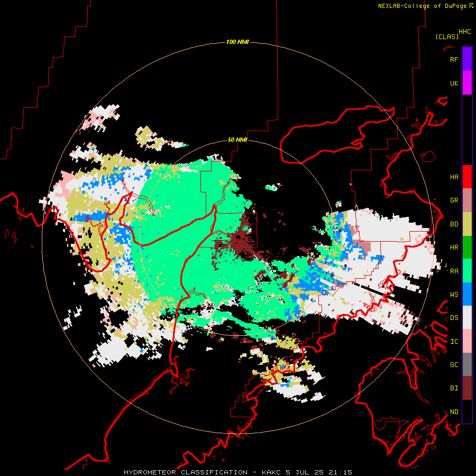Click the HA red legend swatch
This screenshot has width=476, height=476.
pyautogui.click(x=467, y=177)
